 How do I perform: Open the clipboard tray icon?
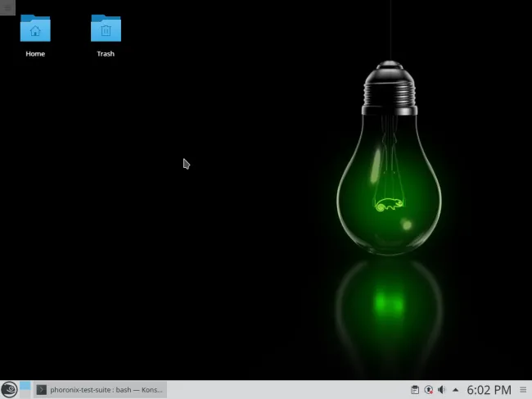[x=415, y=390]
